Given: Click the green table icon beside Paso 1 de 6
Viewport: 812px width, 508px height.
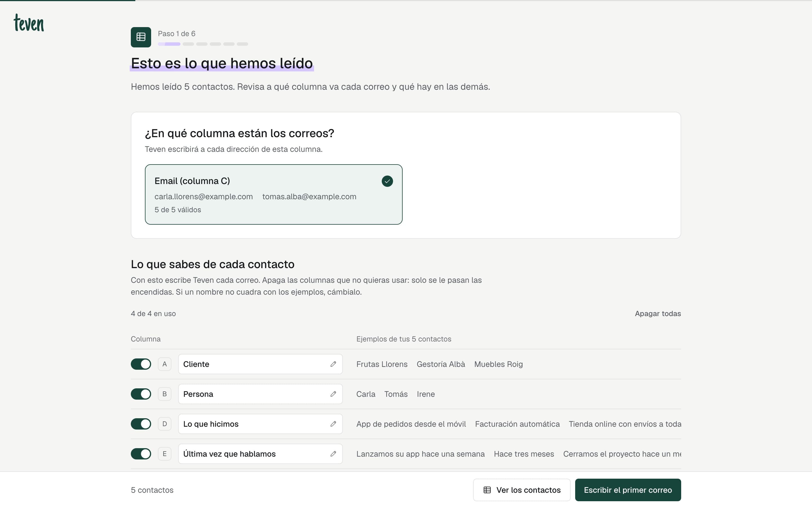Looking at the screenshot, I should coord(141,37).
